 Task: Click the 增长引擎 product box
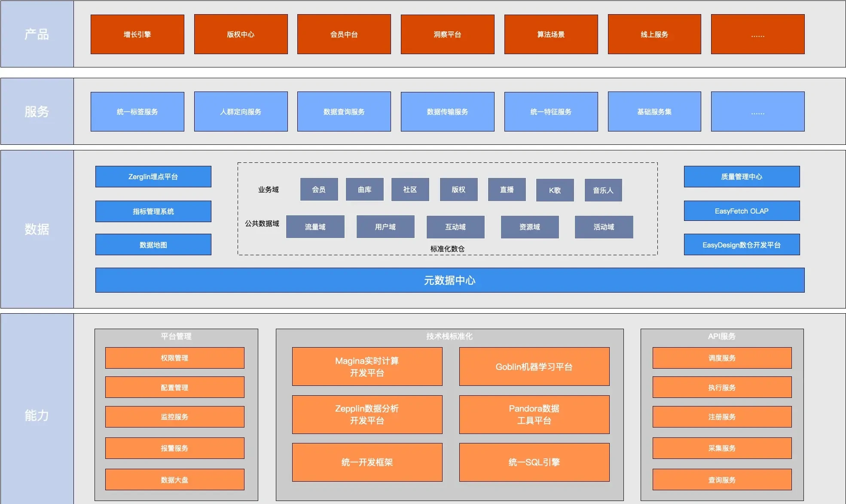click(x=137, y=34)
